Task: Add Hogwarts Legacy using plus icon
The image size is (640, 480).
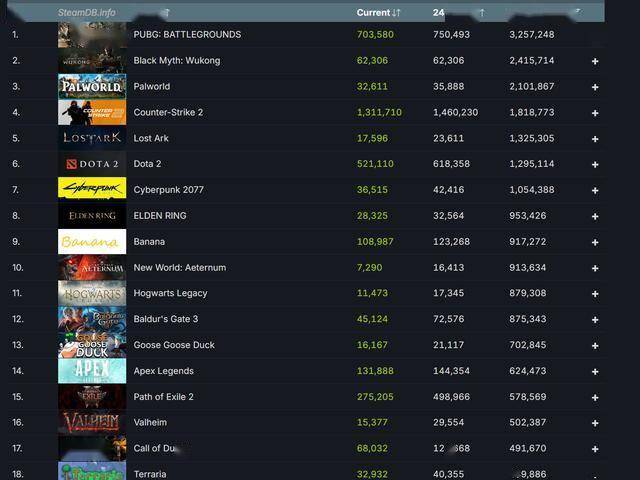Action: [595, 294]
